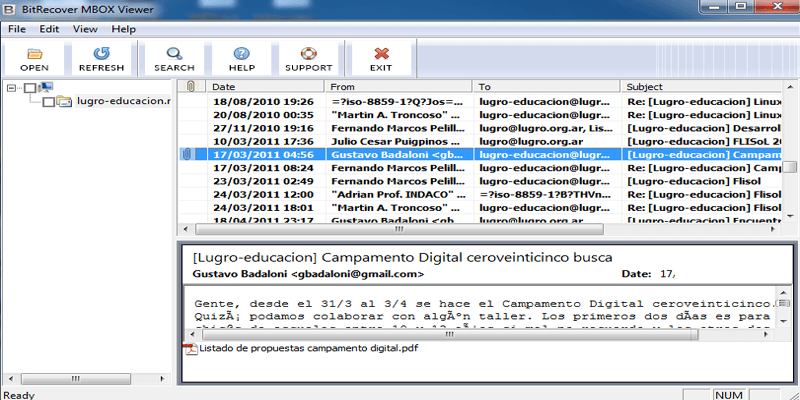Image resolution: width=800 pixels, height=400 pixels.
Task: Tick the root computer checkbox in tree
Action: [30, 88]
